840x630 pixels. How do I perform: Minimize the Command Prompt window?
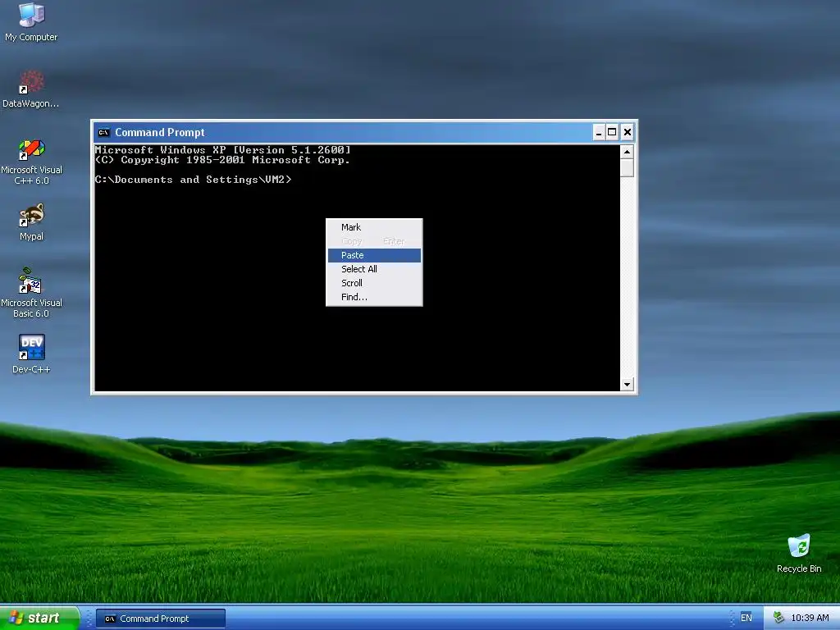click(599, 132)
